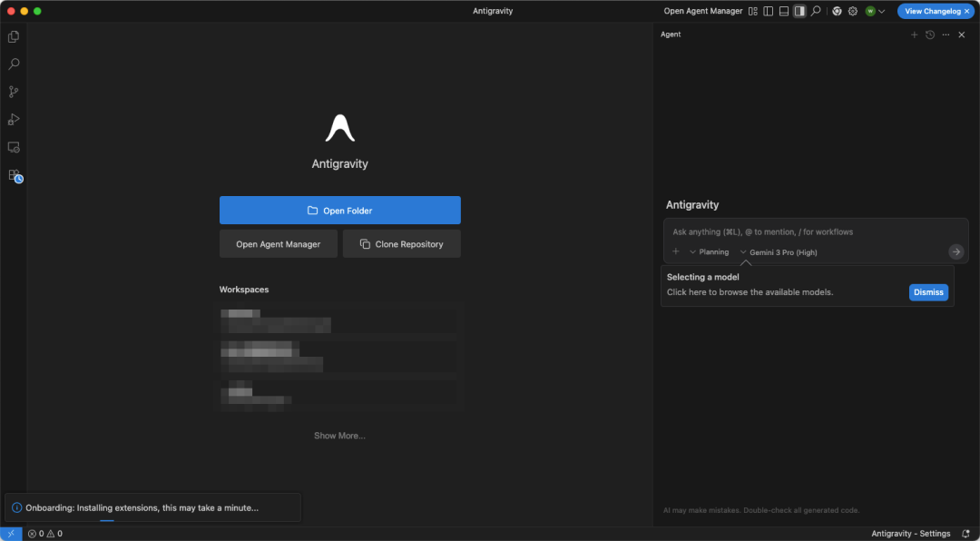Dismiss the model selection tip
Viewport: 980px width, 541px height.
click(x=928, y=291)
